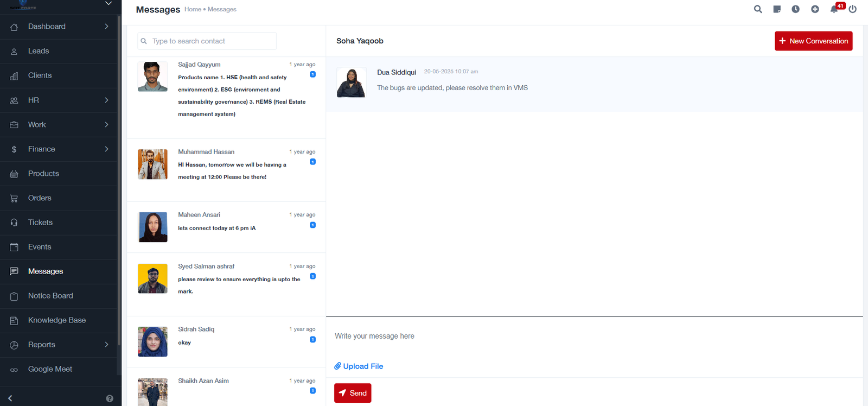The image size is (868, 406).
Task: Open notifications bell with 41 badge
Action: click(834, 9)
